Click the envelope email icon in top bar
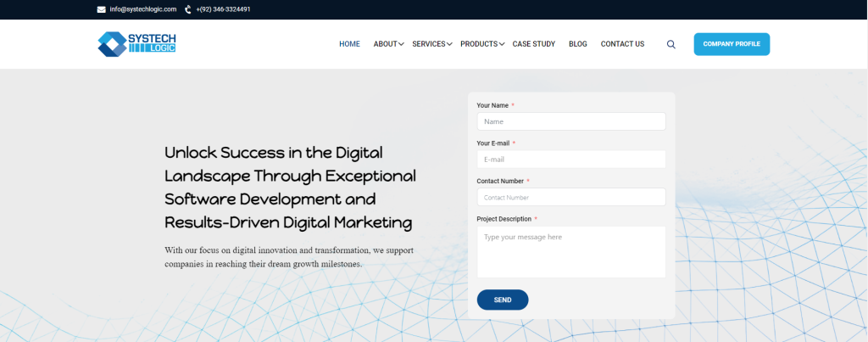 tap(102, 9)
